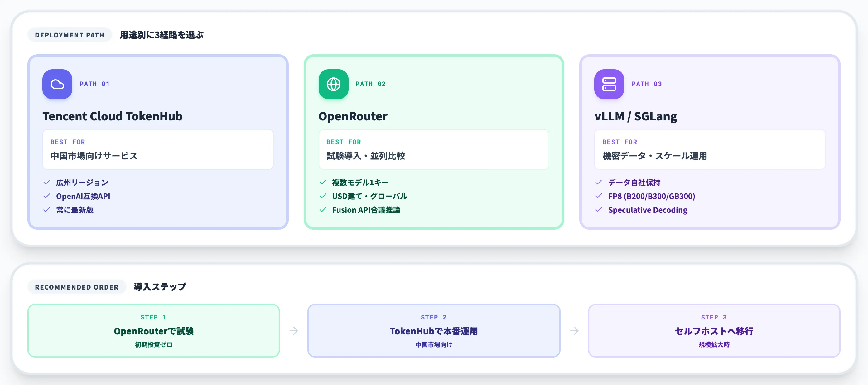Open the Step 2 TokenHubで本番運用 card
Image resolution: width=868 pixels, height=385 pixels.
434,331
